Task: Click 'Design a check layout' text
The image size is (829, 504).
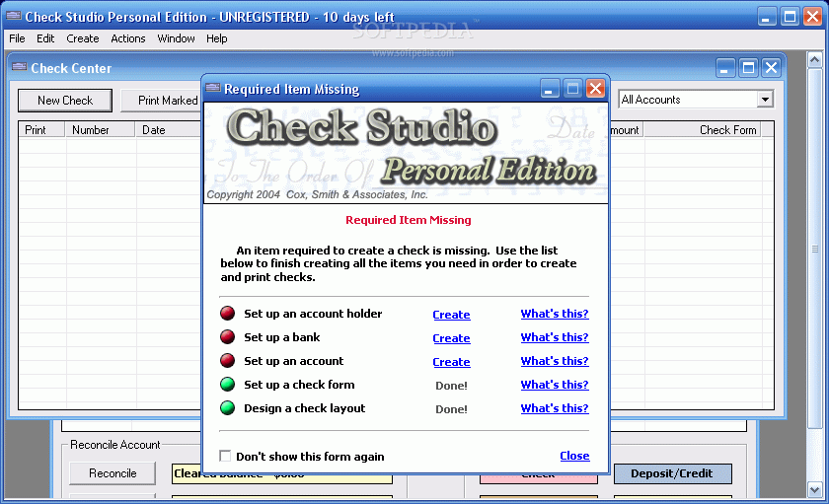Action: tap(305, 408)
